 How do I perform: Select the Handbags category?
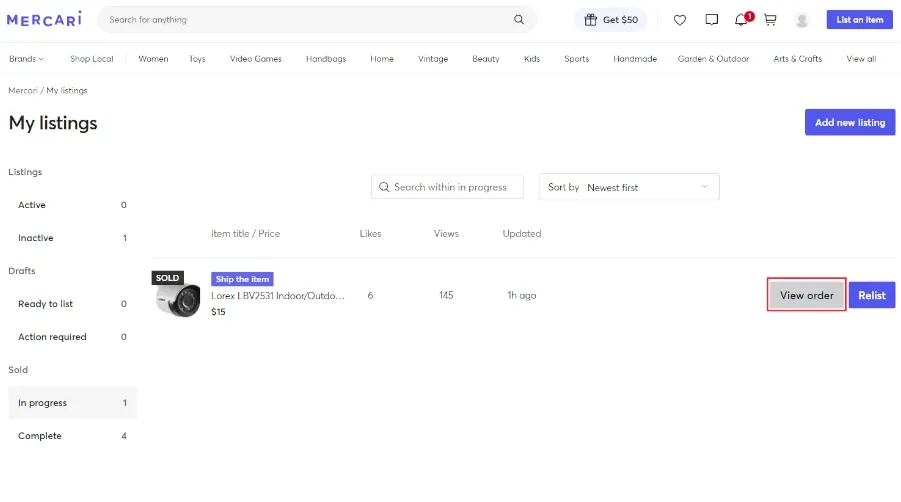[326, 59]
